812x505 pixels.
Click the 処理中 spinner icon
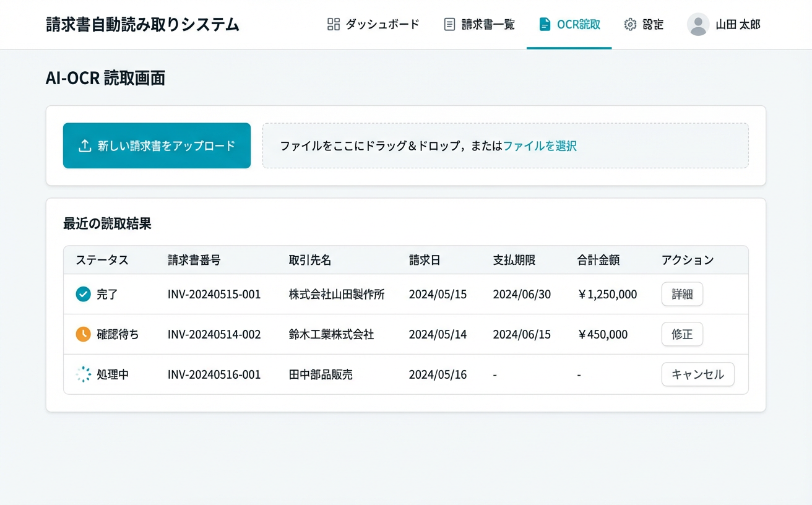(x=83, y=374)
